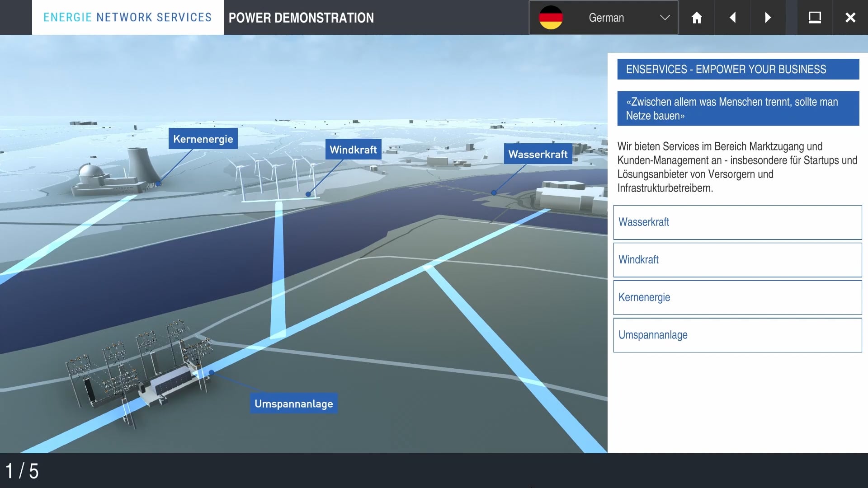Open the German language dropdown
Screen dimensions: 868x488
[606, 18]
